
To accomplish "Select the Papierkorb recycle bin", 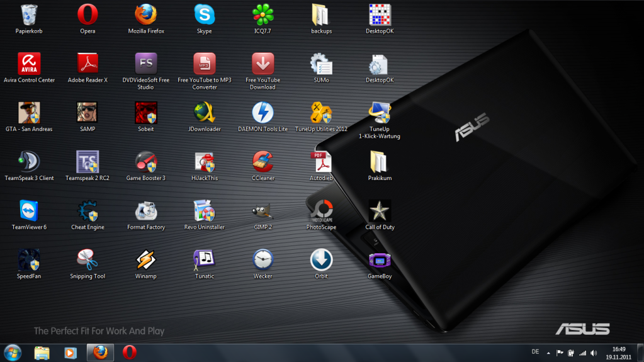I will tap(29, 14).
